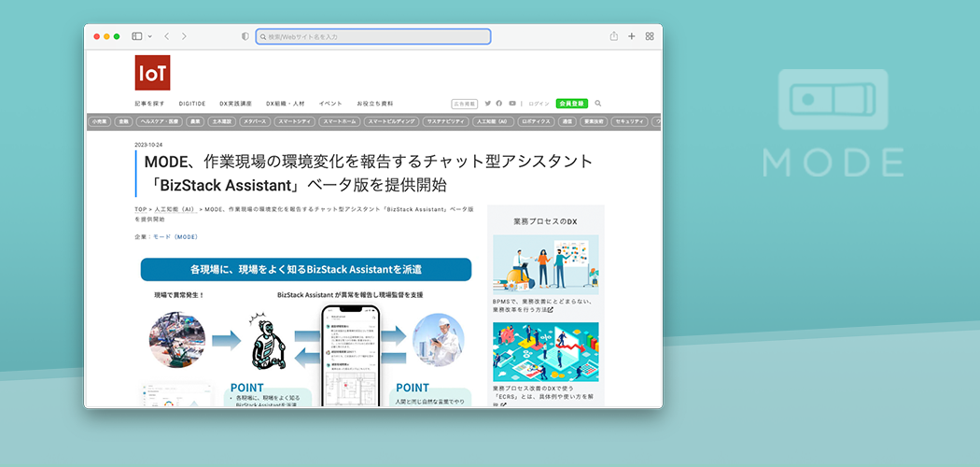Select the スマートシティ category tag

point(295,121)
